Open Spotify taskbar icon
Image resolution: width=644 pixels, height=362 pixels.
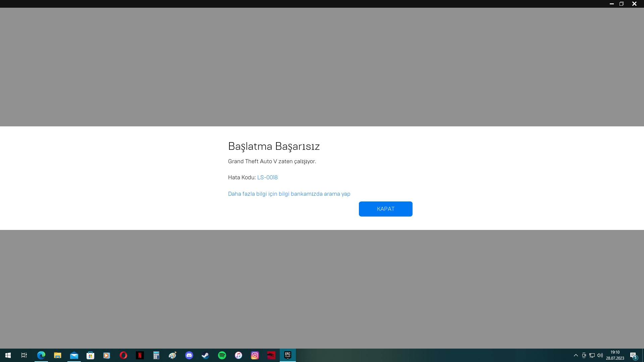(222, 355)
